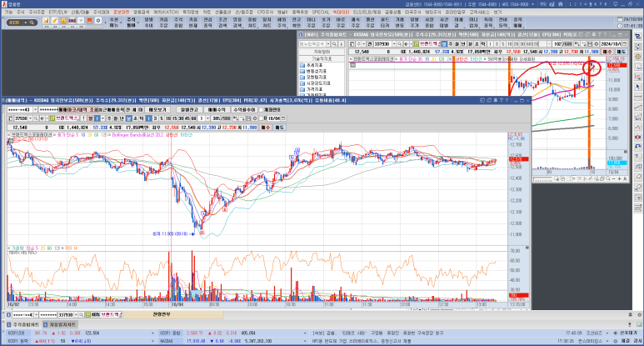The height and width of the screenshot is (346, 644).
Task: Choose the 60 minute interval in front chart
Action: tap(193, 118)
